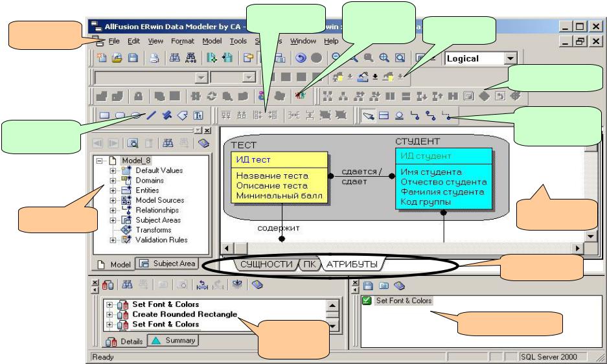Click Model Explorer back arrow icon

[x=98, y=143]
